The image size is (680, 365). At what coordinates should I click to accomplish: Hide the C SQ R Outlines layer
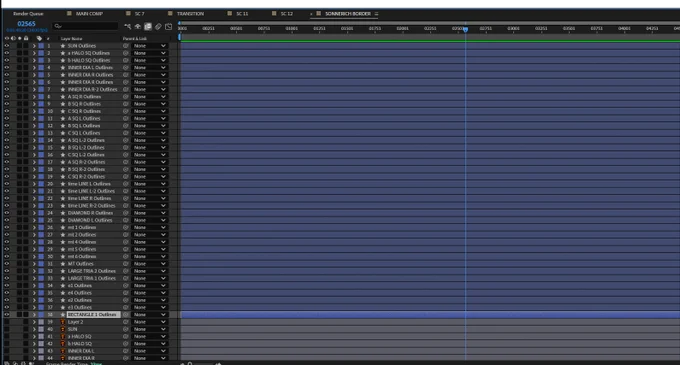7,111
